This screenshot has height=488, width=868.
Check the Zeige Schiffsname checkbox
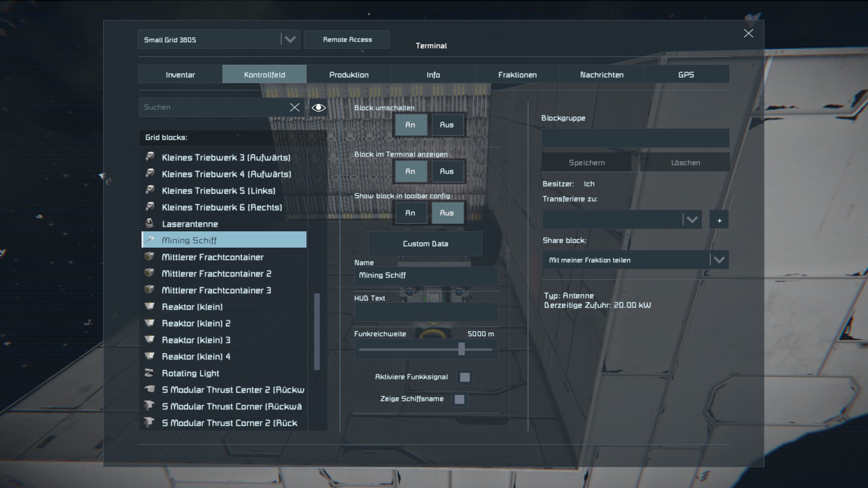(x=459, y=399)
